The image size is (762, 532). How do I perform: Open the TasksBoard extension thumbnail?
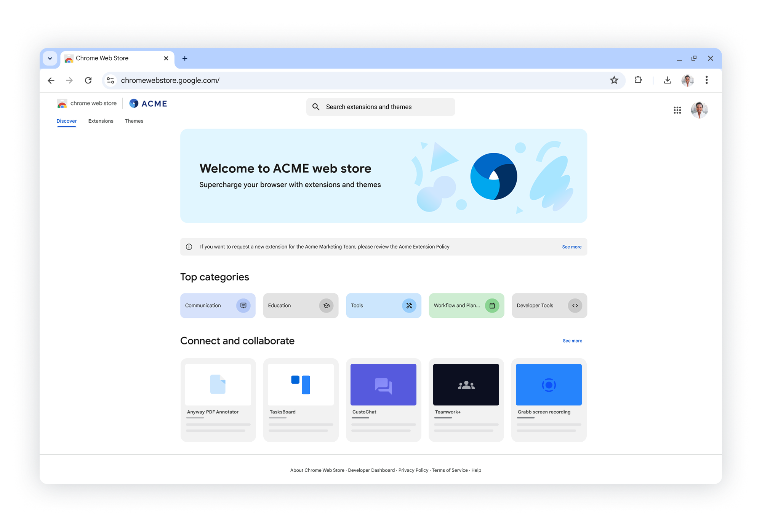tap(301, 385)
